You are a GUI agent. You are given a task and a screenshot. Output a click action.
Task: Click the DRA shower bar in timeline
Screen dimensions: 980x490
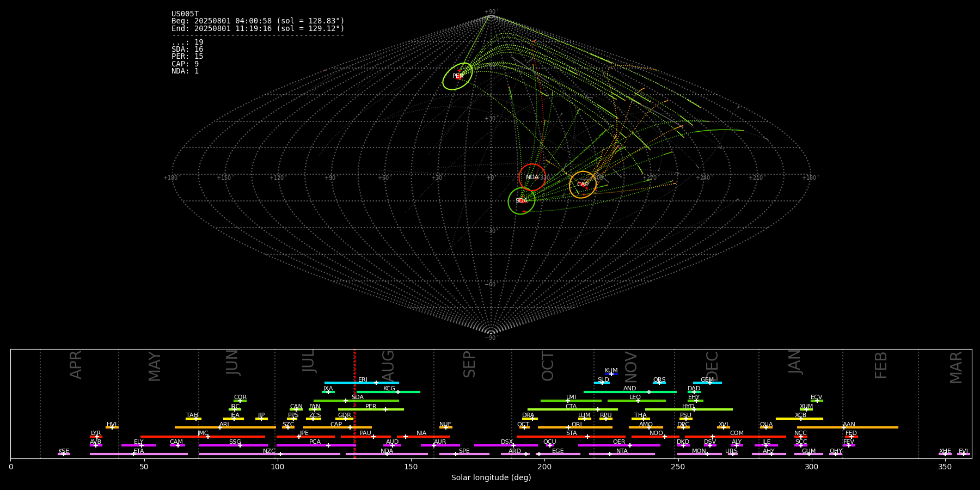coord(530,419)
